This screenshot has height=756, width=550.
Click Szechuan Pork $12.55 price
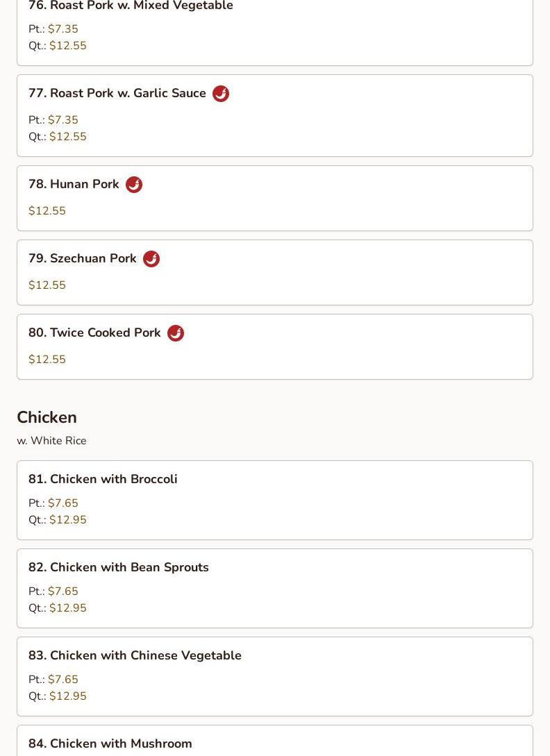coord(47,285)
